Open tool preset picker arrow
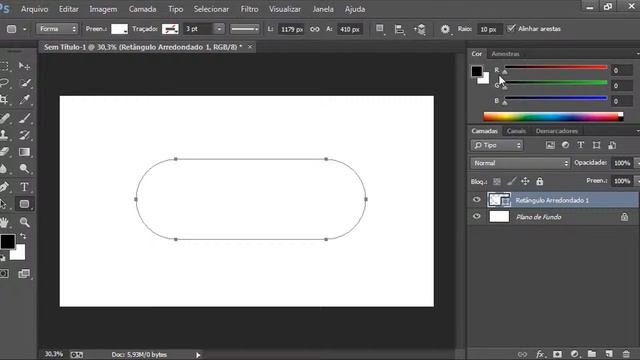Image resolution: width=640 pixels, height=360 pixels. coord(24,29)
